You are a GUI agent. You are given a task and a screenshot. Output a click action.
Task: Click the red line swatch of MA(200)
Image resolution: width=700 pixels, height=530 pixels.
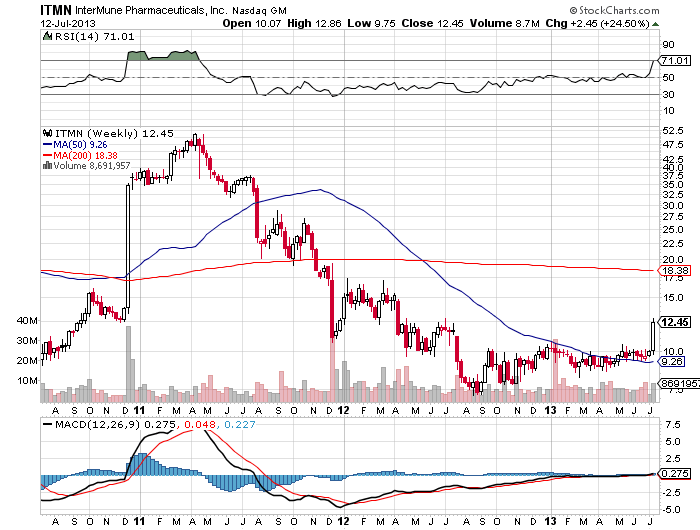(47, 155)
